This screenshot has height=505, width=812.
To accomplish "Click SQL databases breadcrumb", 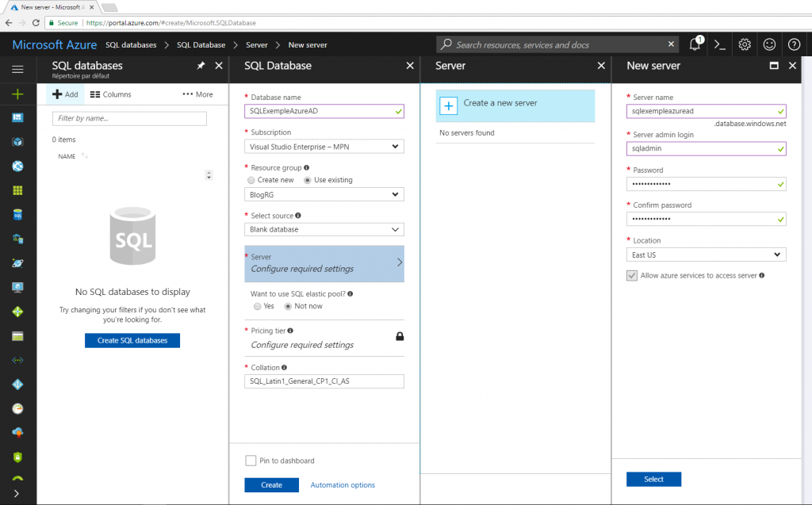I will (131, 45).
